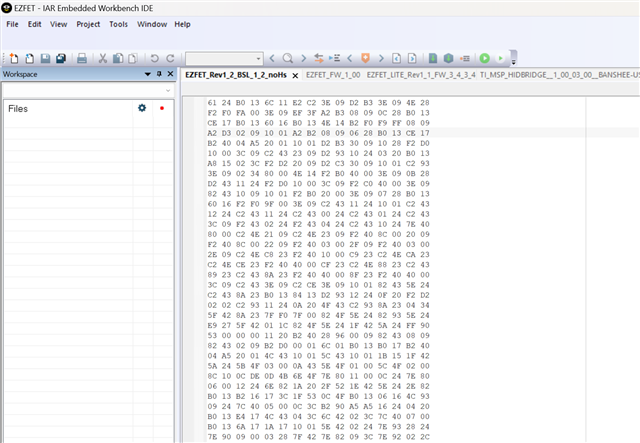640x443 pixels.
Task: Click in the toolbar search input field
Action: 220,59
